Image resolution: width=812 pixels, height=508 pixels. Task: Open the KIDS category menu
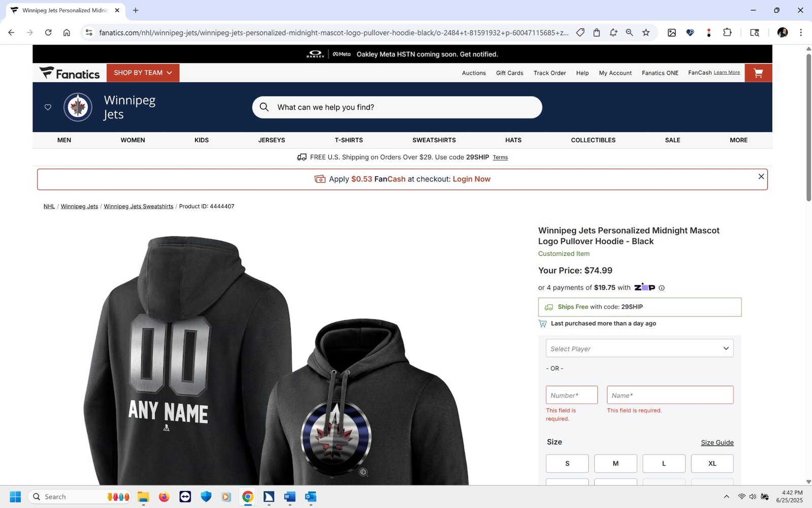point(201,140)
